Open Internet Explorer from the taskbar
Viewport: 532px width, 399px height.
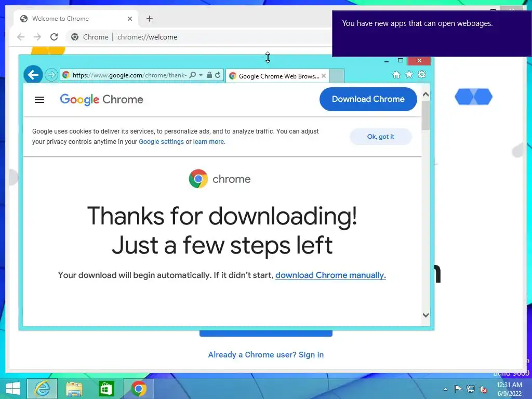click(x=42, y=389)
